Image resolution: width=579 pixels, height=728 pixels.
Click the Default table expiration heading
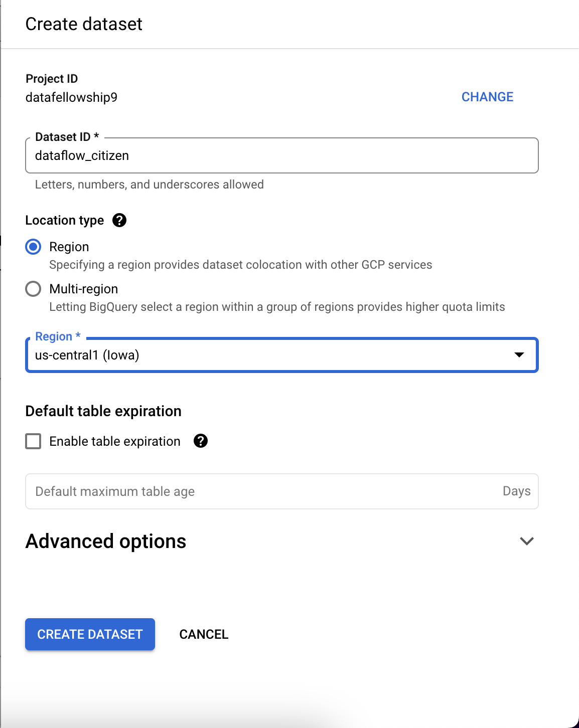click(103, 411)
